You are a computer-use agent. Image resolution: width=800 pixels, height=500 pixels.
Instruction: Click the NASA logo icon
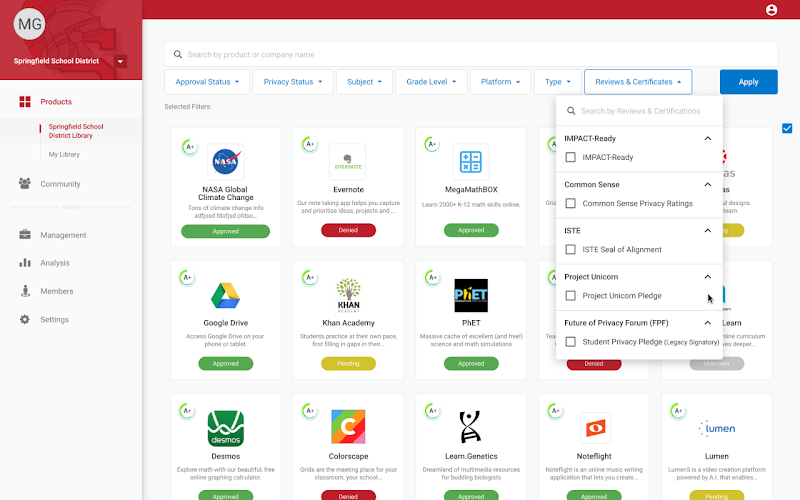tap(226, 162)
